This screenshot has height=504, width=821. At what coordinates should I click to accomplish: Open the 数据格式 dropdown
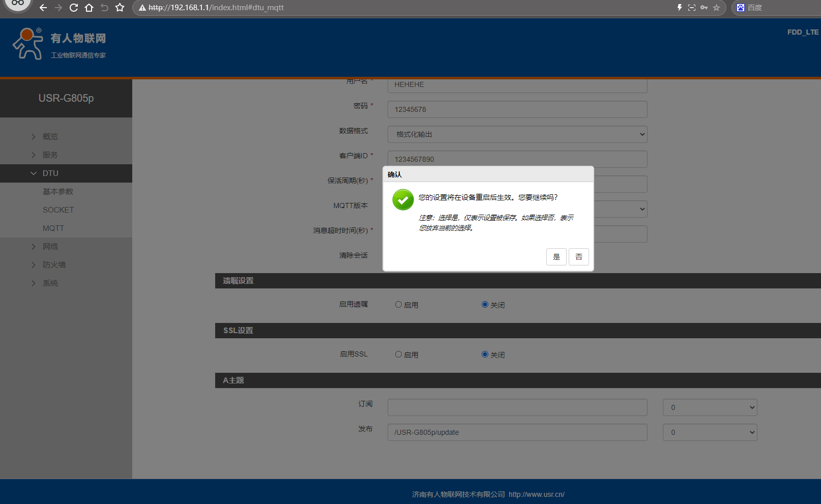click(x=517, y=134)
